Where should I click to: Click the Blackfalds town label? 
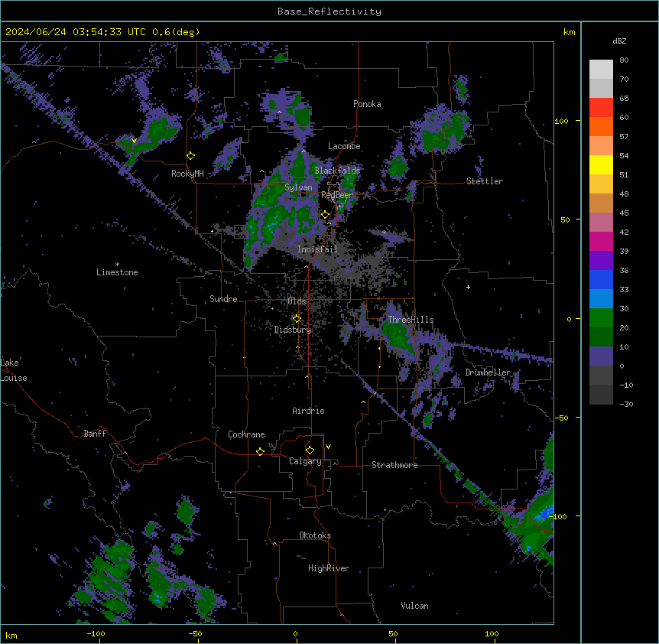pos(337,171)
